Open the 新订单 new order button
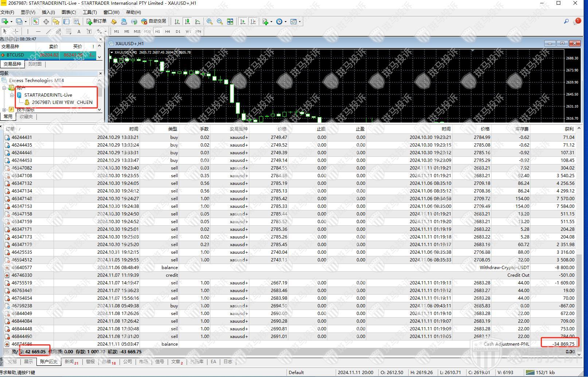The image size is (588, 377). tap(97, 22)
